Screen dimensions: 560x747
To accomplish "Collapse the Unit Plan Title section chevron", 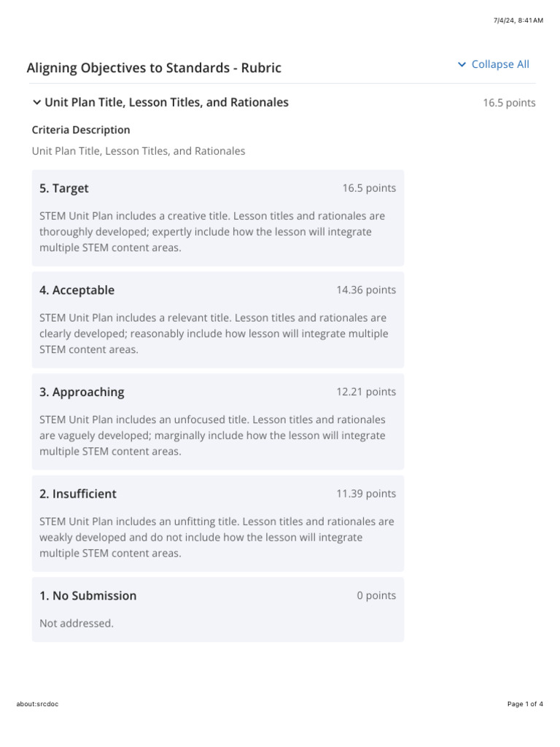I will [x=36, y=102].
